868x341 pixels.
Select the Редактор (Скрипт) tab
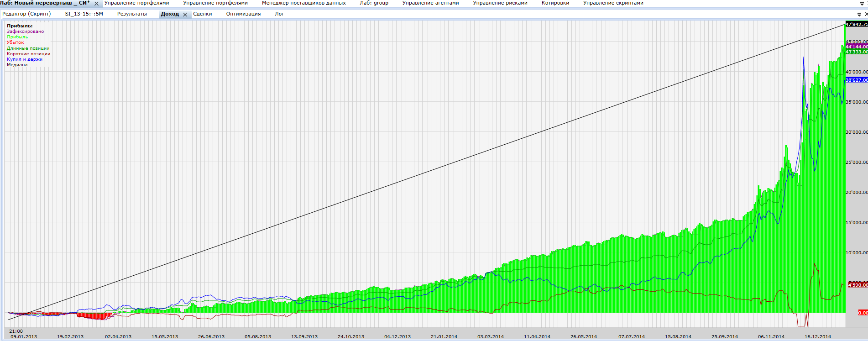(26, 14)
